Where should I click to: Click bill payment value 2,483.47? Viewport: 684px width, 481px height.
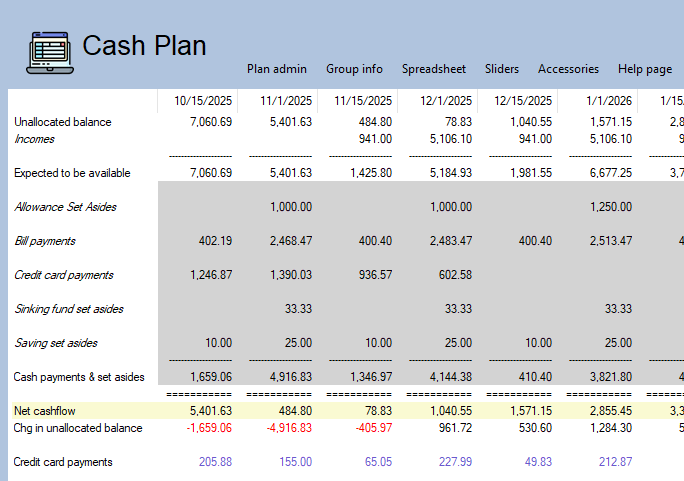tap(451, 241)
